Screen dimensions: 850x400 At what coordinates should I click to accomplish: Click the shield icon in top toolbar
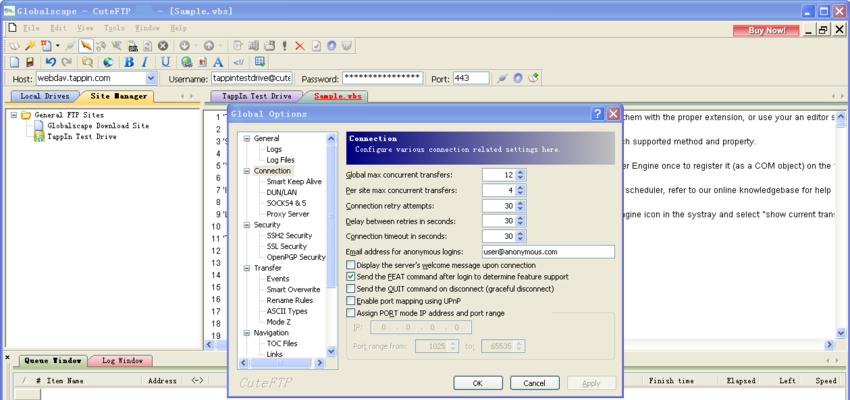[347, 46]
